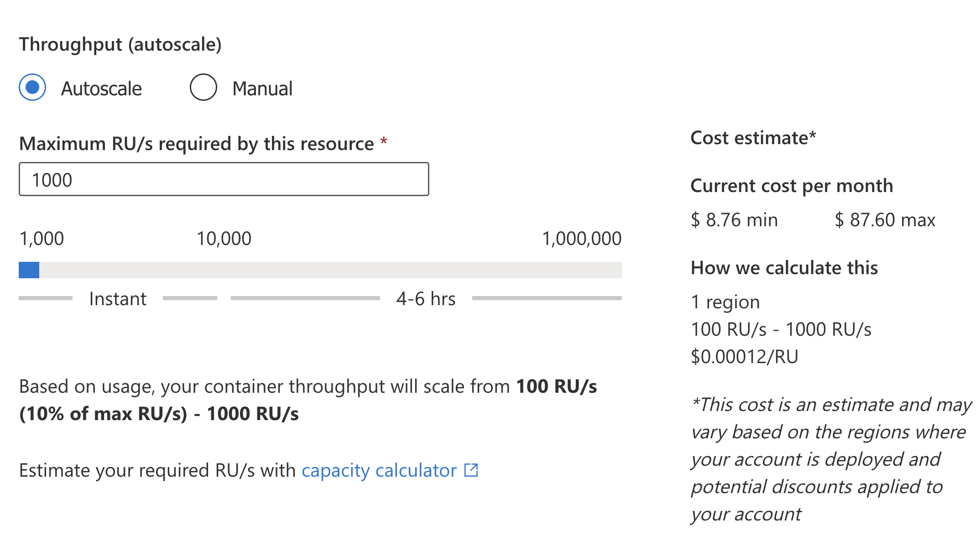Select the Autoscale radio button
Viewport: 980px width, 541px height.
32,87
